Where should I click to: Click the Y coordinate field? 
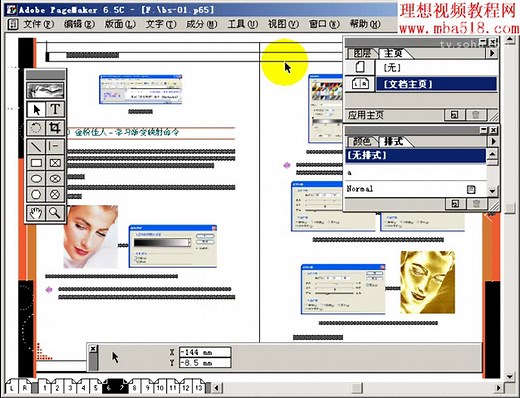(205, 363)
